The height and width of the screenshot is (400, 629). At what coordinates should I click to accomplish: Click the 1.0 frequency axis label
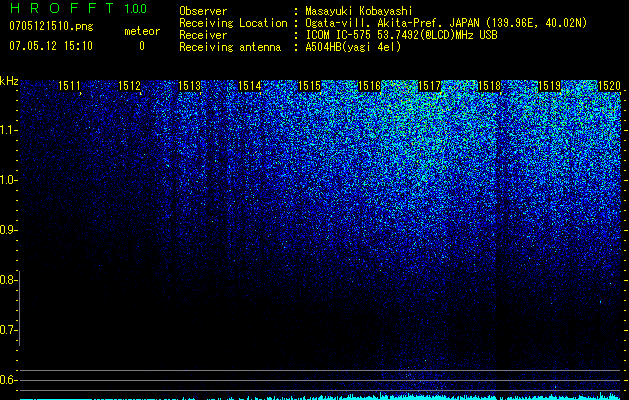(7, 180)
